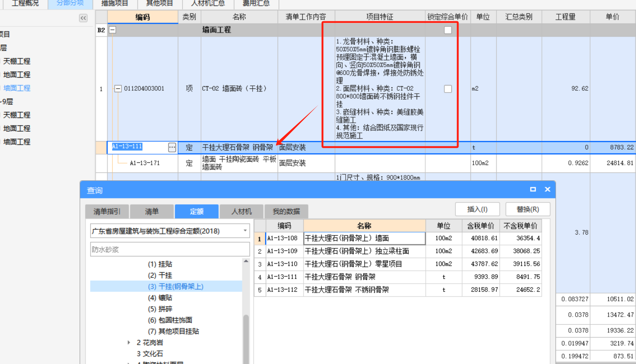Click the 锁定综合单价 column header
636x364 pixels.
(448, 17)
